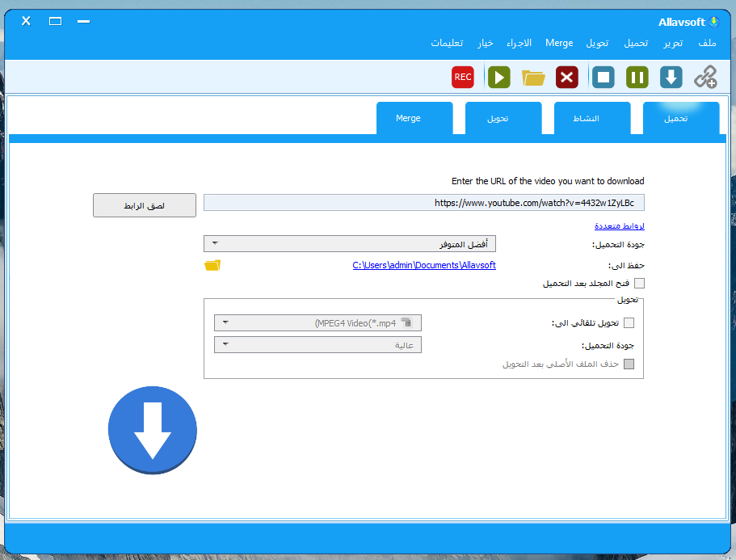The height and width of the screenshot is (560, 736).
Task: Open the تحرير menu
Action: tap(673, 43)
